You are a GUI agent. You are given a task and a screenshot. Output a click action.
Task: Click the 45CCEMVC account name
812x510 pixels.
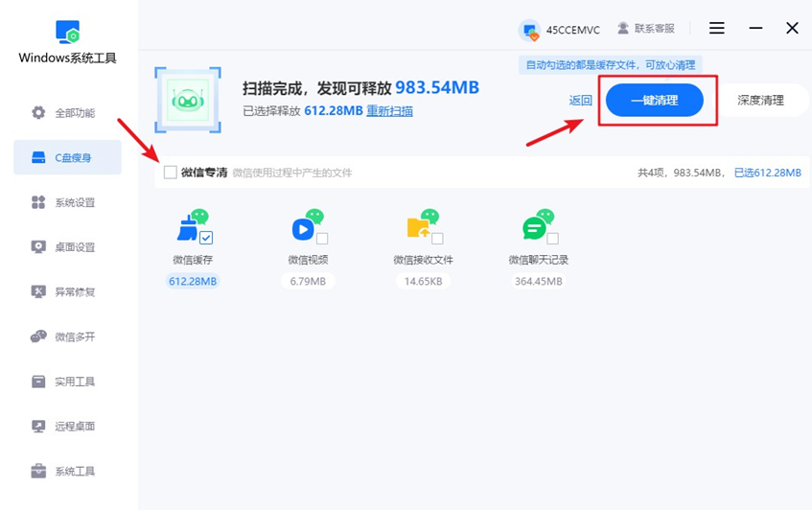pos(572,30)
